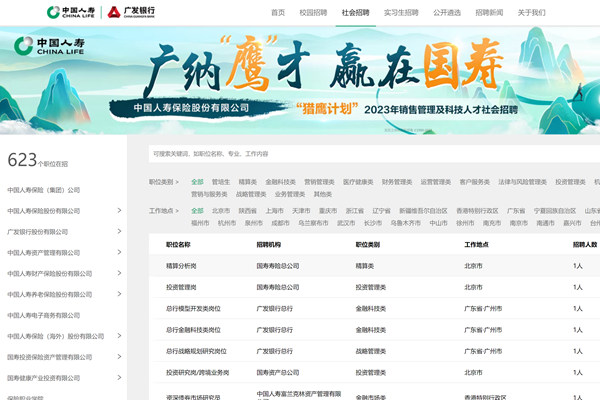Screen dimensions: 600x400
Task: Focus the job keyword search field
Action: tap(374, 154)
